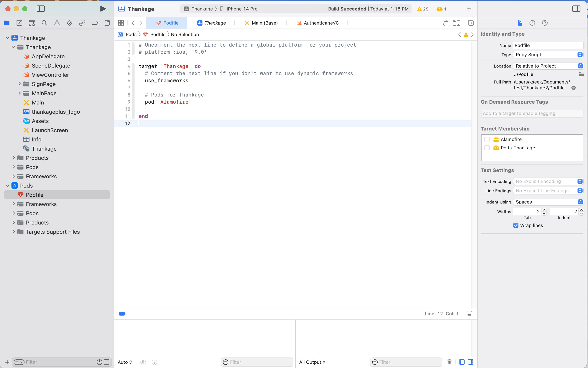
Task: Check the Alamofire target membership checkbox
Action: pos(487,139)
